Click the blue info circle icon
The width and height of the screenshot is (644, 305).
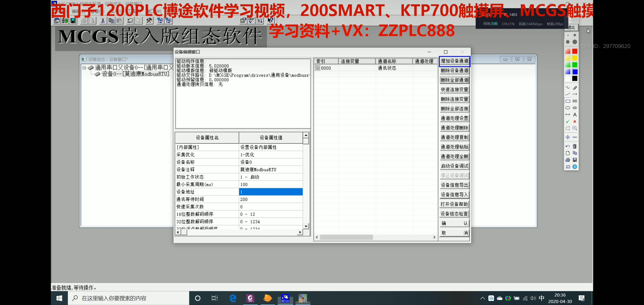click(x=575, y=167)
